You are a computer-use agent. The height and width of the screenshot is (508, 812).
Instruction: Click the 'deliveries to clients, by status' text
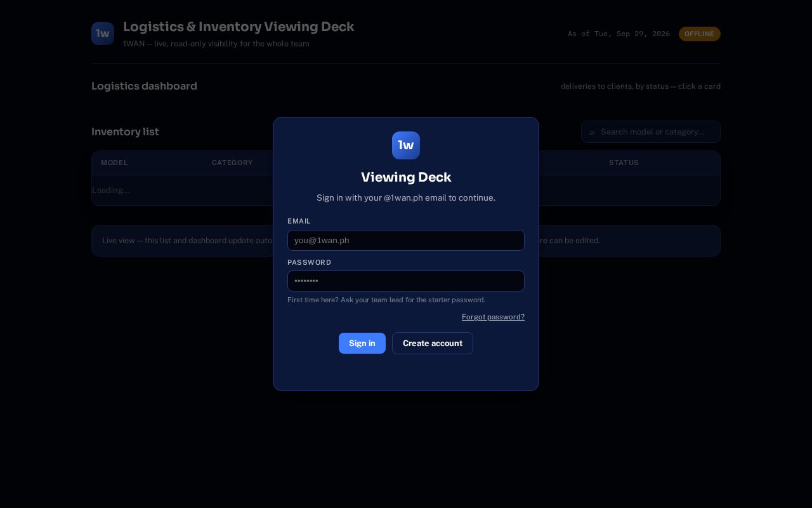click(x=641, y=86)
